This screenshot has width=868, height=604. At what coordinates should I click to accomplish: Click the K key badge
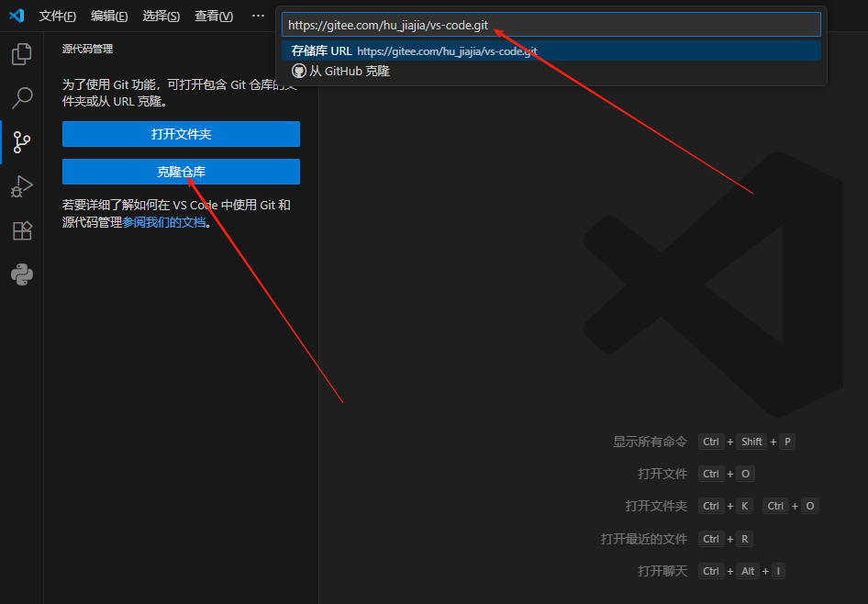click(744, 506)
